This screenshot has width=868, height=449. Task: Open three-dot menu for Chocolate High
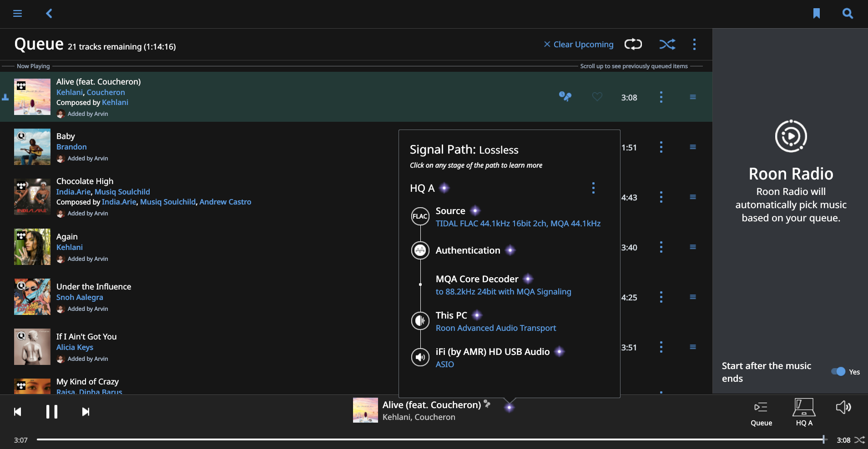(661, 197)
